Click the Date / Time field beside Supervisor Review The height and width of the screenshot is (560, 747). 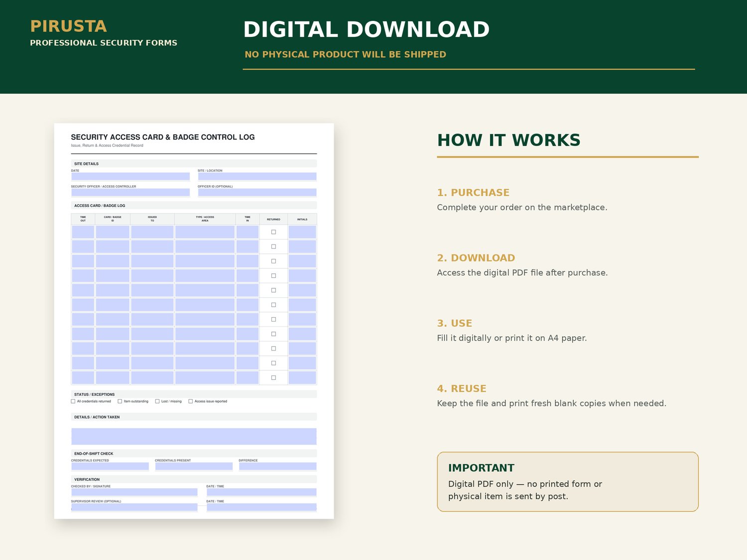click(261, 507)
